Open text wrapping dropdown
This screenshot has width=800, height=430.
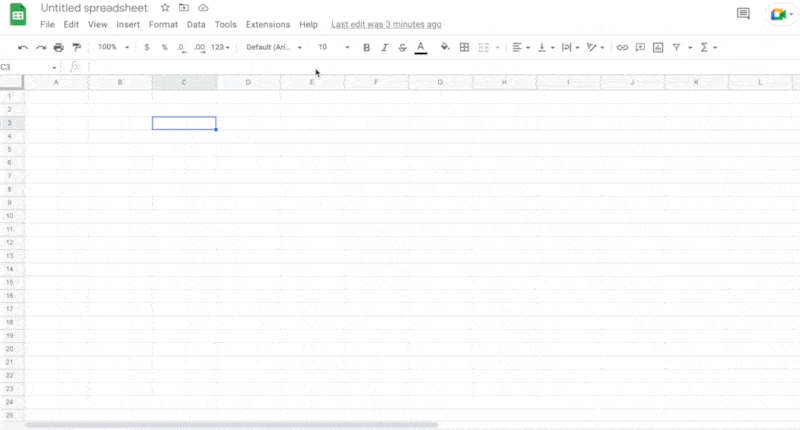(x=570, y=47)
